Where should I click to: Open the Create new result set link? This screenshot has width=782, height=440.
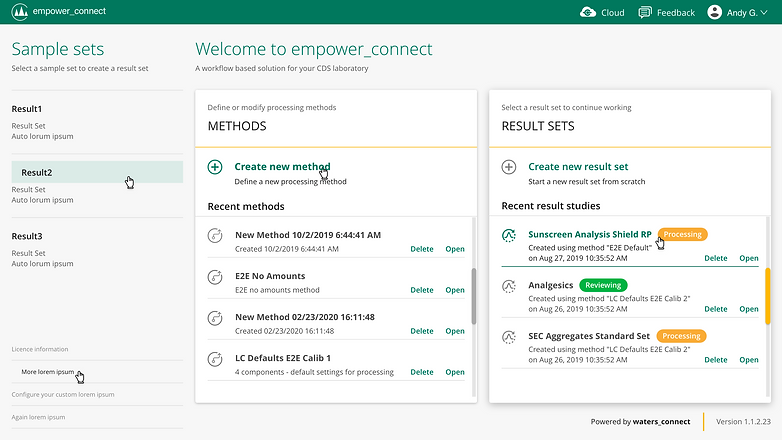coord(578,167)
